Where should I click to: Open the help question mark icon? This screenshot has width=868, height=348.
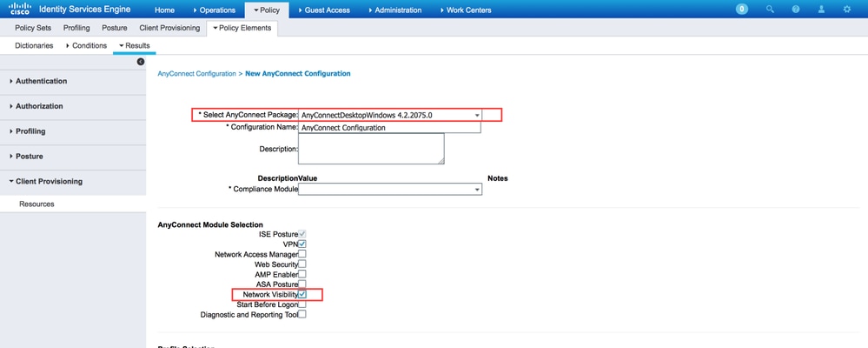coord(796,9)
